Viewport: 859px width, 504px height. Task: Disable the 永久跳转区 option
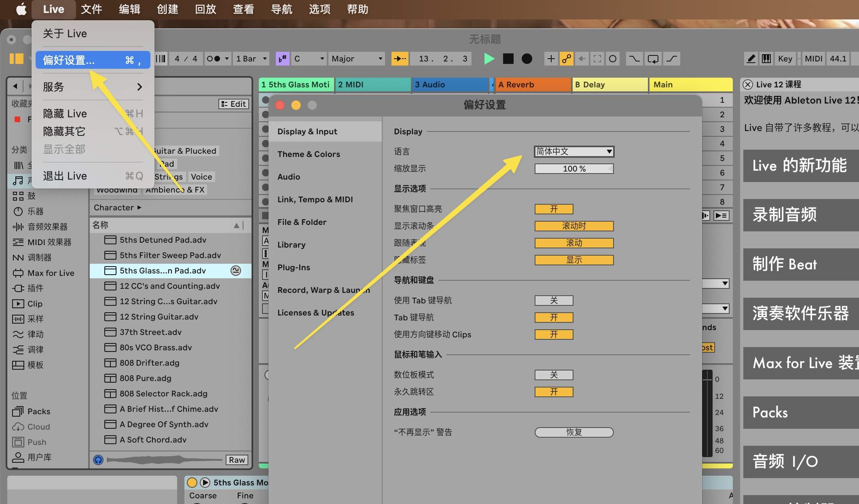coord(553,392)
